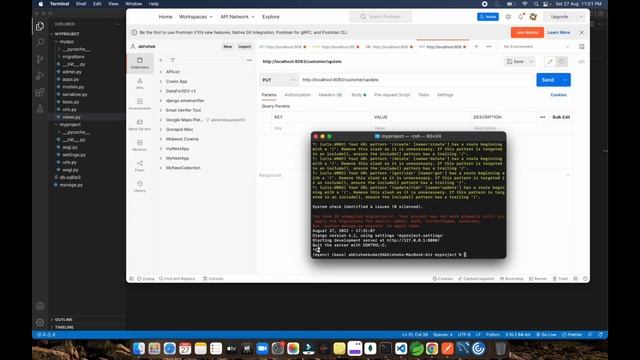640x360 pixels.
Task: Open the code snippet icon in Postman
Action: (x=582, y=62)
